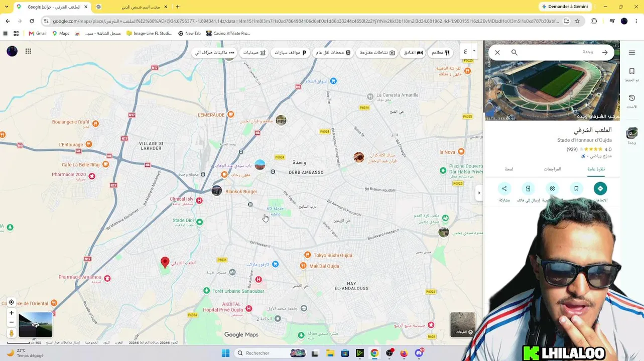This screenshot has width=644, height=361.
Task: Go back in browser history
Action: click(8, 21)
